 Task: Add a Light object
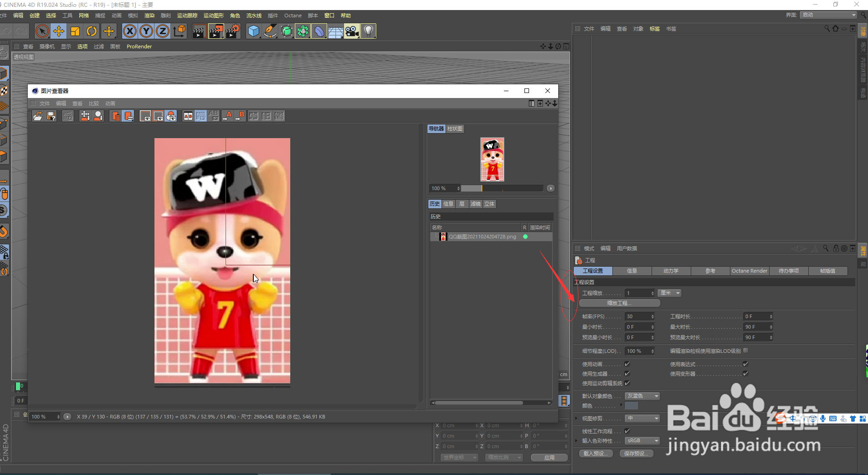tap(368, 31)
